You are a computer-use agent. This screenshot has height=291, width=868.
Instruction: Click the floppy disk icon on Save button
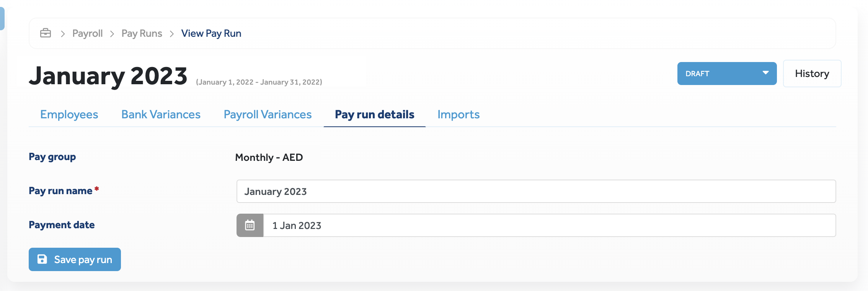pyautogui.click(x=42, y=259)
